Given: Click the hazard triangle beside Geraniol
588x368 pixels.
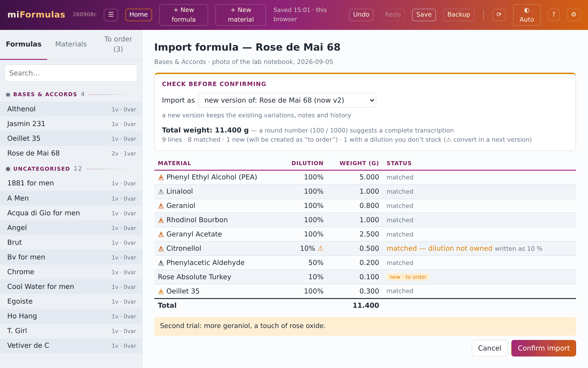Looking at the screenshot, I should [161, 206].
